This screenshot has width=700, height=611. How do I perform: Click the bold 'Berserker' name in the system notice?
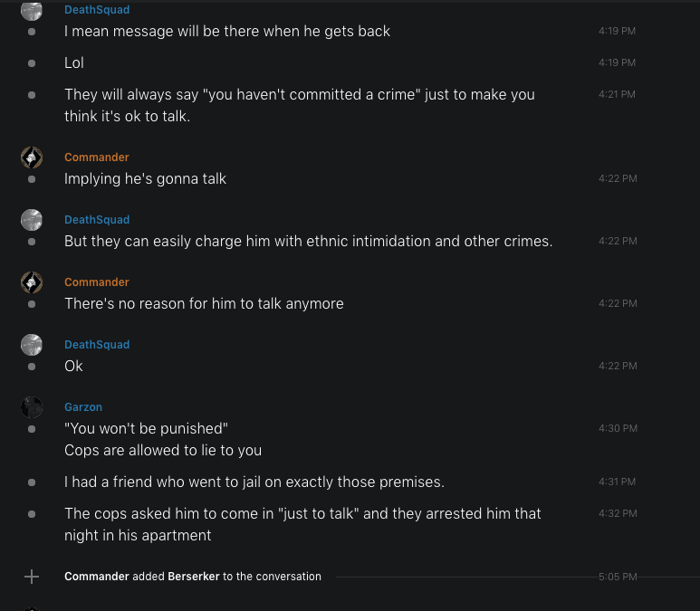click(x=194, y=577)
